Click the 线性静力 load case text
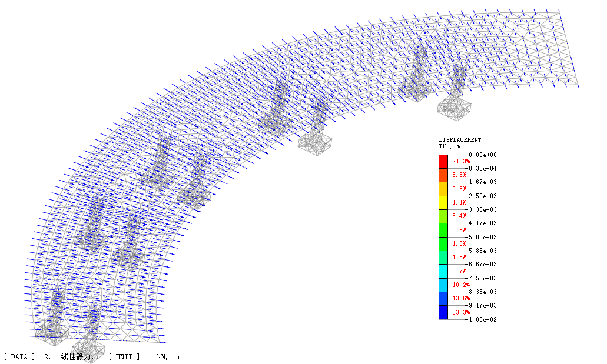 (76, 356)
